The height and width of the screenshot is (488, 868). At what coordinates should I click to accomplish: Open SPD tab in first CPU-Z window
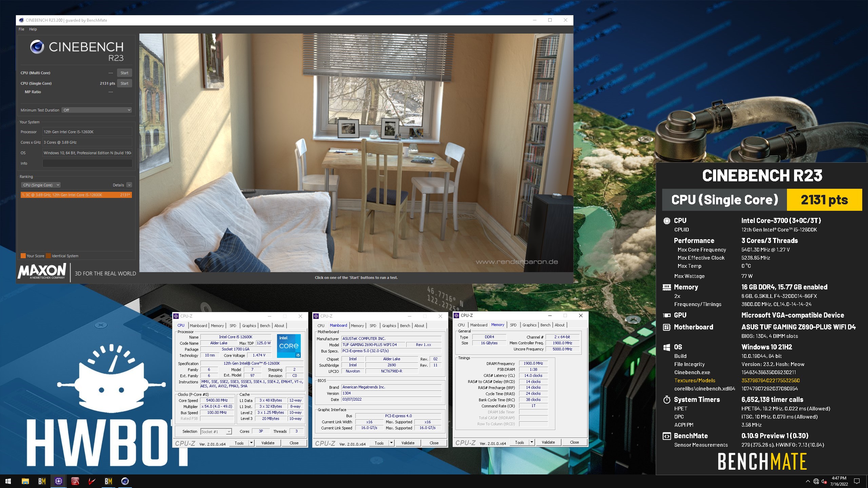[x=233, y=326]
